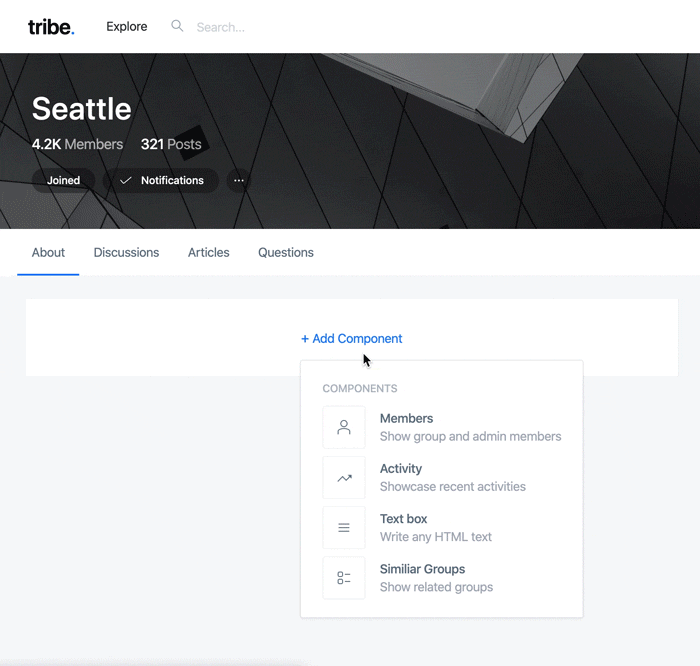
Task: Click the tribe logo
Action: coord(51,27)
